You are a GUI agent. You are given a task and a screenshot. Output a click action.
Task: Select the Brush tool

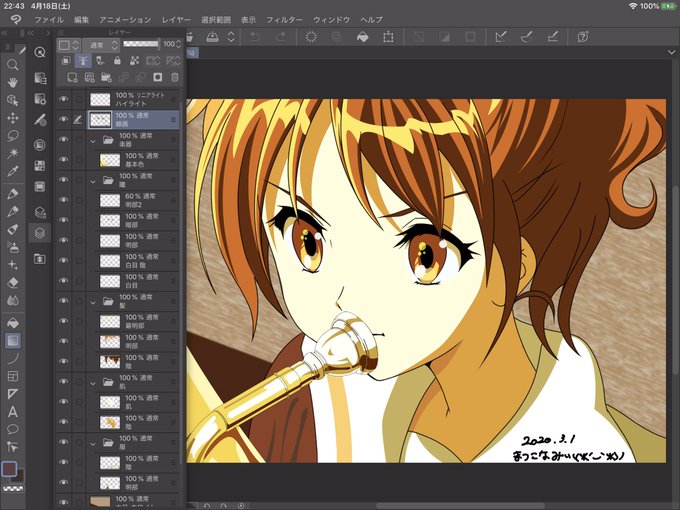coord(13,229)
